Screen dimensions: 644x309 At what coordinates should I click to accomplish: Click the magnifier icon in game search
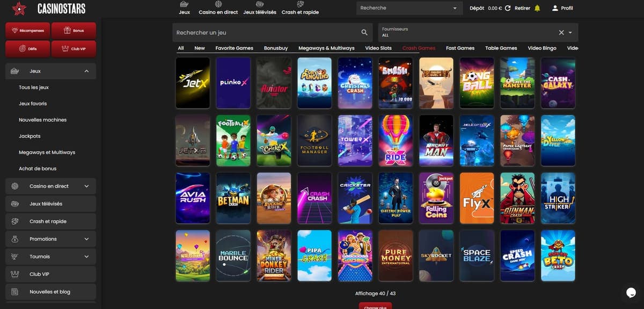click(x=365, y=32)
